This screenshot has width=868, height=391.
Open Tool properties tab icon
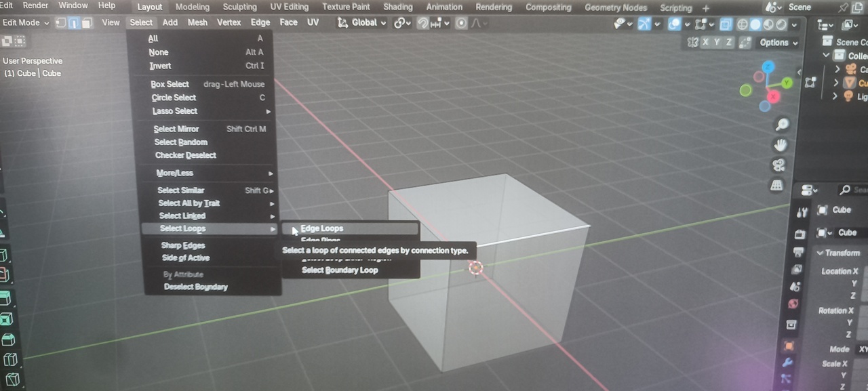802,213
